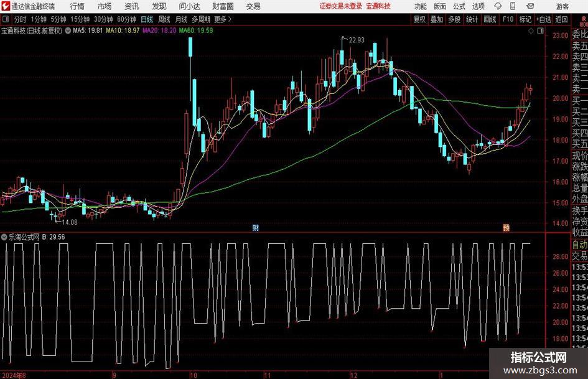Click the 统计 statistics button
The image size is (588, 379).
[472, 19]
